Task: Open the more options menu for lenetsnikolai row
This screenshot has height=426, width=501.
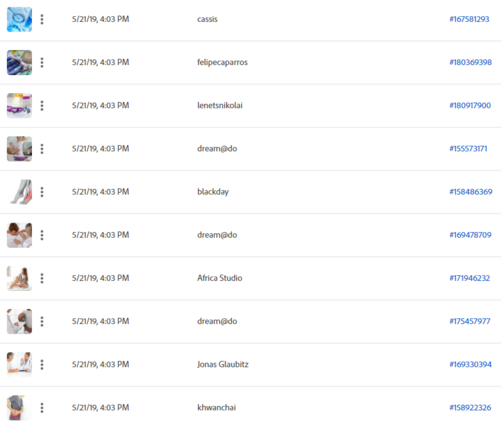Action: [42, 106]
